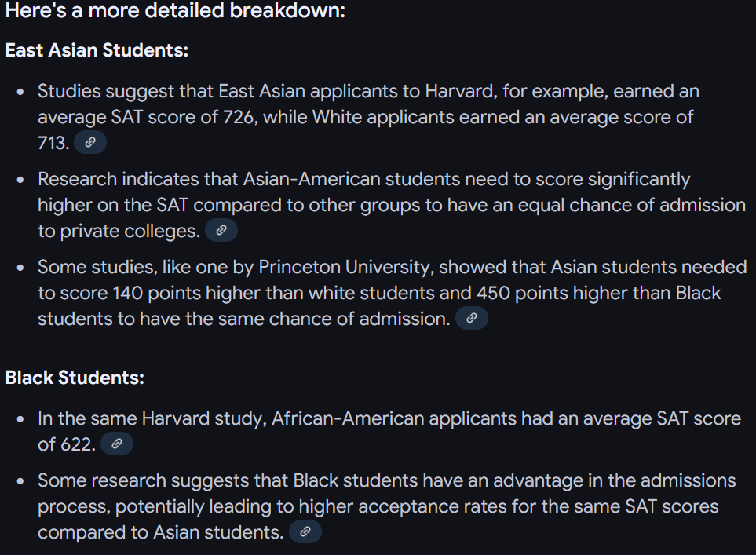Click the bullet dot before "Some studies, like one"
Image resolution: width=756 pixels, height=555 pixels.
20,267
